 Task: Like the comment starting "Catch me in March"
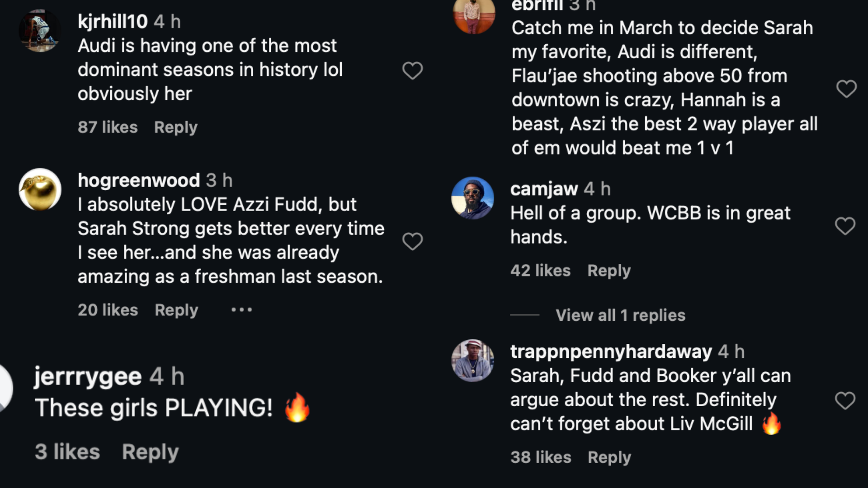[x=846, y=89]
